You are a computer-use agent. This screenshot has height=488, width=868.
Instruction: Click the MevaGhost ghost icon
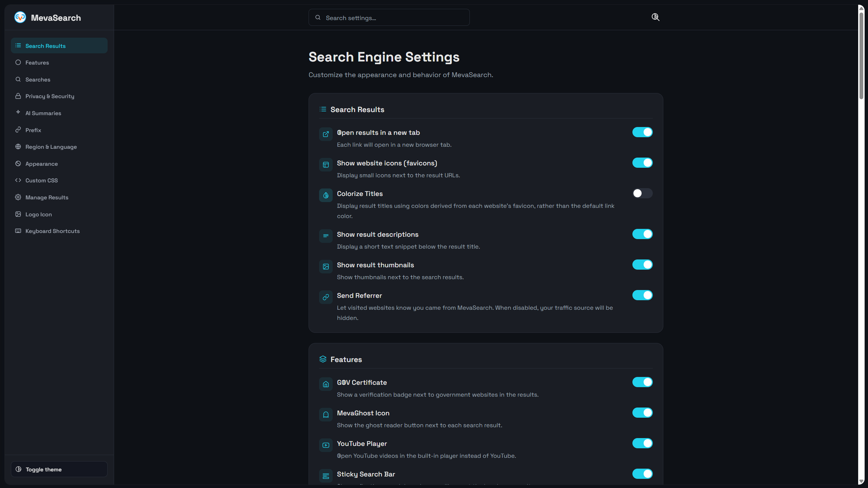click(x=326, y=415)
